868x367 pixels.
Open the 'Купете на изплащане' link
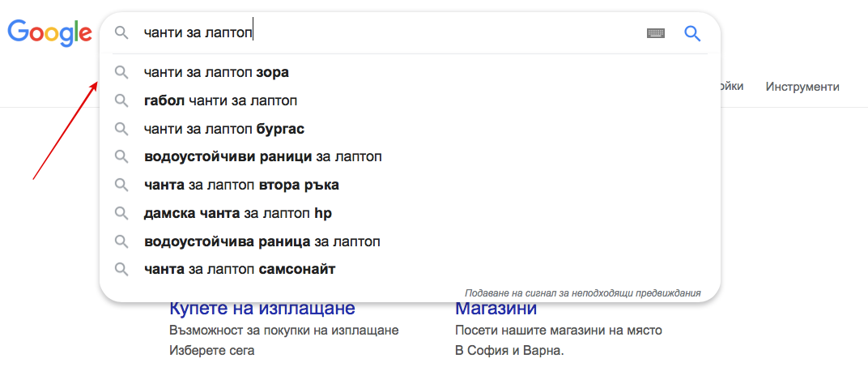click(262, 309)
